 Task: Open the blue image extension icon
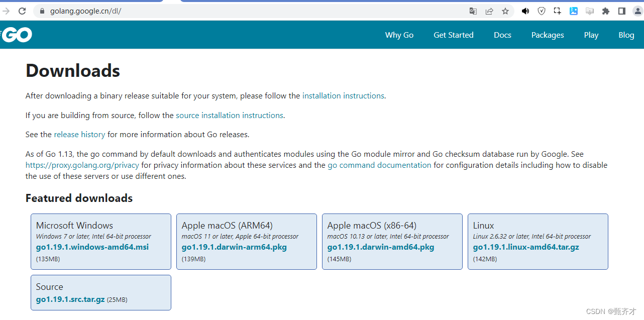(574, 11)
